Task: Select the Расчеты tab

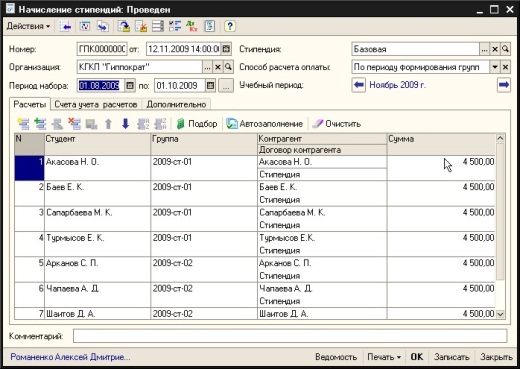Action: tap(30, 104)
